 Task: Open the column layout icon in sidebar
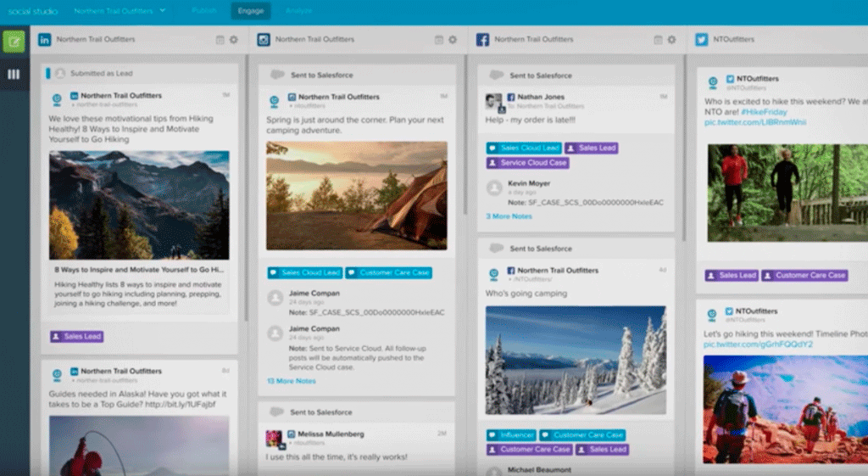14,75
